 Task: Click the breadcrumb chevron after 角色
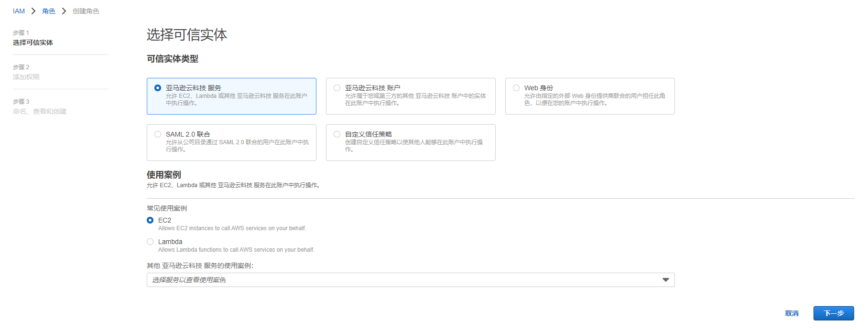click(x=64, y=11)
